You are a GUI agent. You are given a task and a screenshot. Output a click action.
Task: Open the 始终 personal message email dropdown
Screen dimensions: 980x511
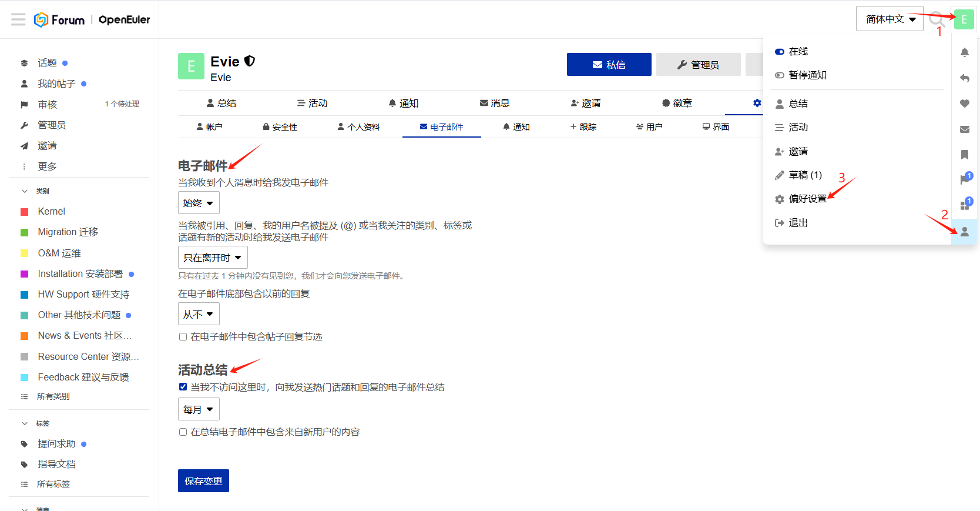[199, 203]
